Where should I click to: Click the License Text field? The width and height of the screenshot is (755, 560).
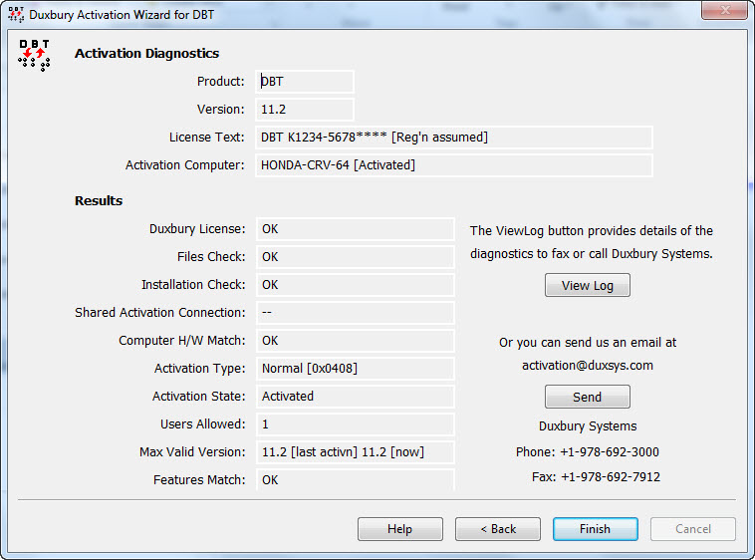pos(454,138)
